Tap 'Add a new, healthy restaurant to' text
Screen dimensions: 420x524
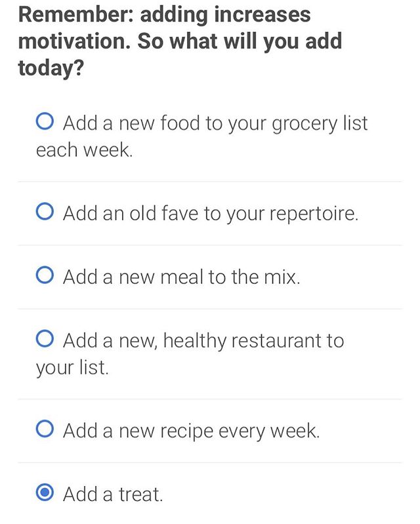(x=203, y=341)
